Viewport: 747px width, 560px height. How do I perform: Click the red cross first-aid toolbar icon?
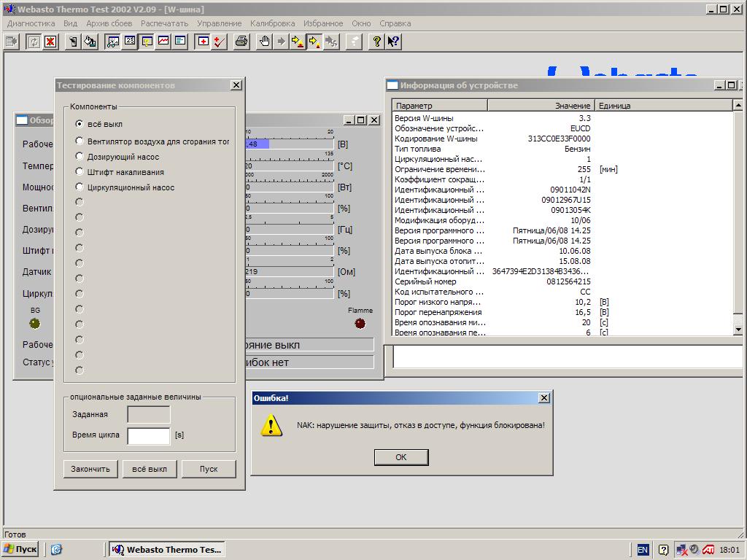point(203,42)
